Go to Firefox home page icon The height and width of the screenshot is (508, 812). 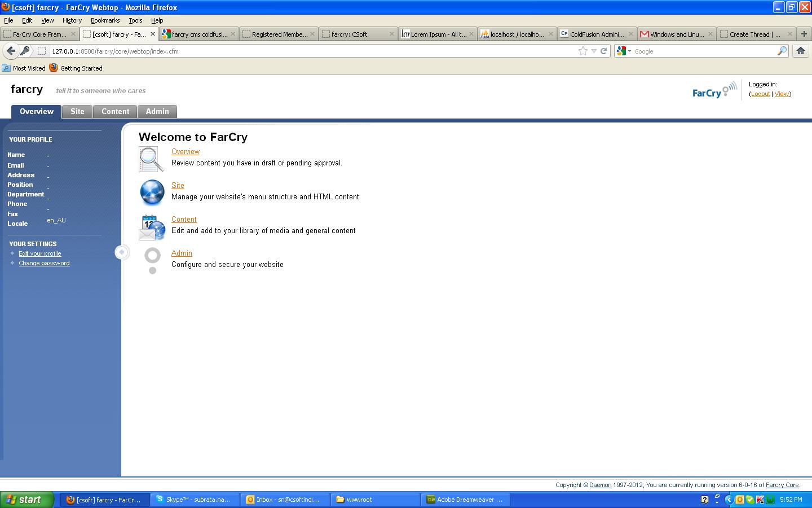click(800, 51)
